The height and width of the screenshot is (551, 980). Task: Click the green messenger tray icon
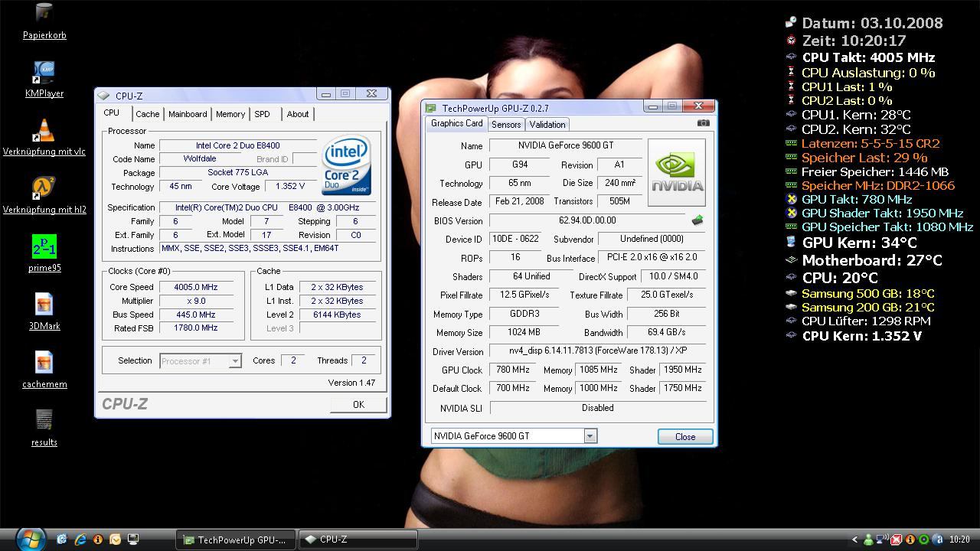868,540
